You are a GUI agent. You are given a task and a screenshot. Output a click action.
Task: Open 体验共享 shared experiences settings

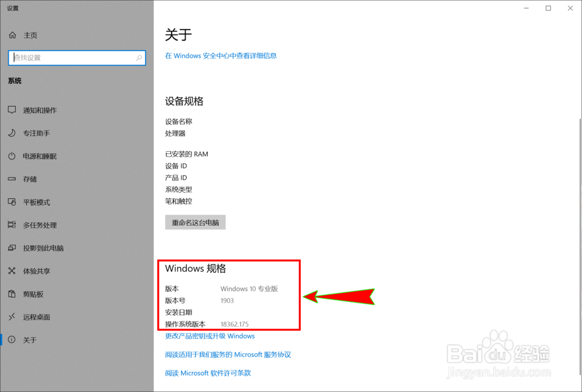[13, 271]
